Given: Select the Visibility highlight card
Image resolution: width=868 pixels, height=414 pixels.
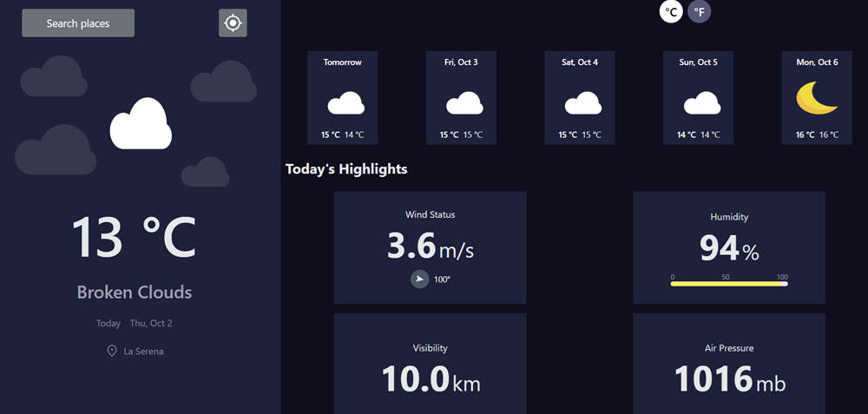Looking at the screenshot, I should pos(430,365).
